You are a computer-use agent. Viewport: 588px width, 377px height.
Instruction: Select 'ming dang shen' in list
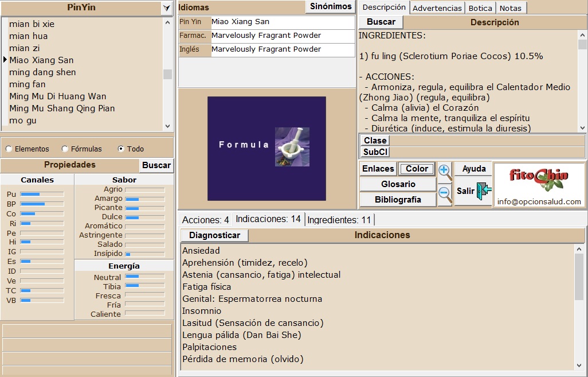coord(42,72)
